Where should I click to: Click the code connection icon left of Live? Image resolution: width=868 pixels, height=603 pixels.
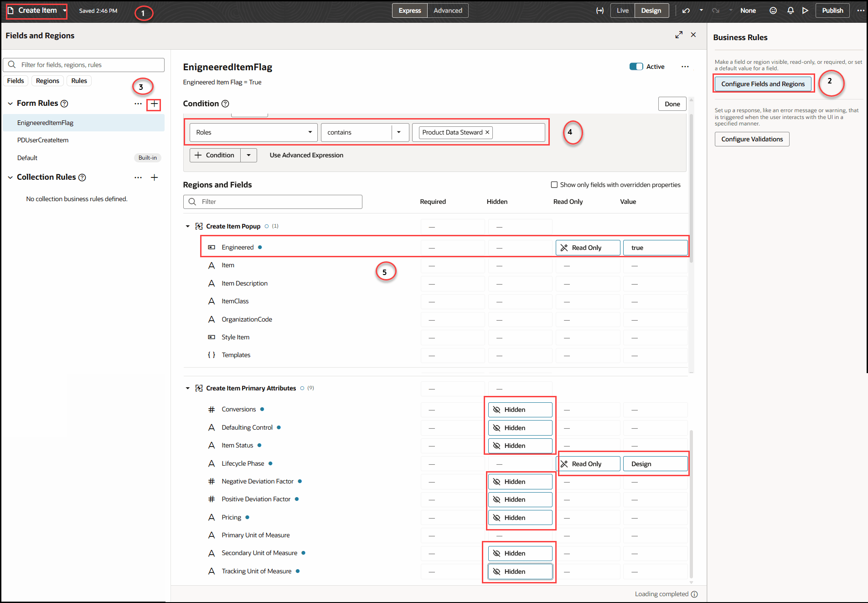(600, 10)
